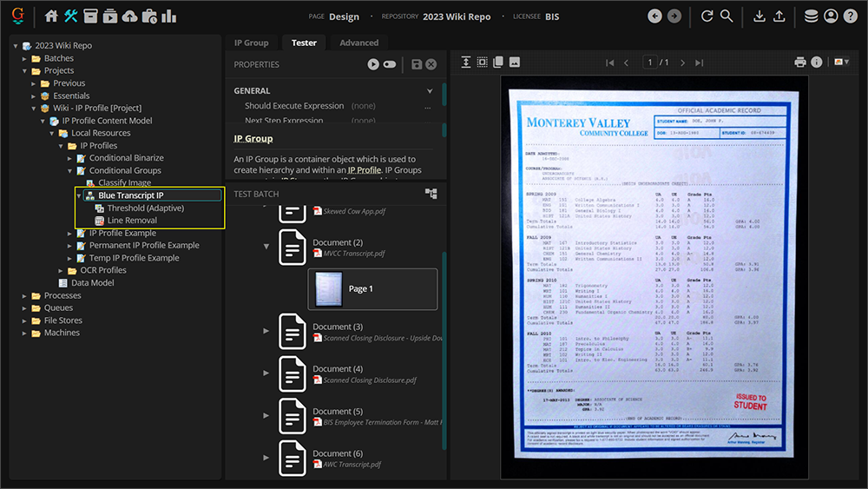Open the Stats bar chart icon

(168, 16)
